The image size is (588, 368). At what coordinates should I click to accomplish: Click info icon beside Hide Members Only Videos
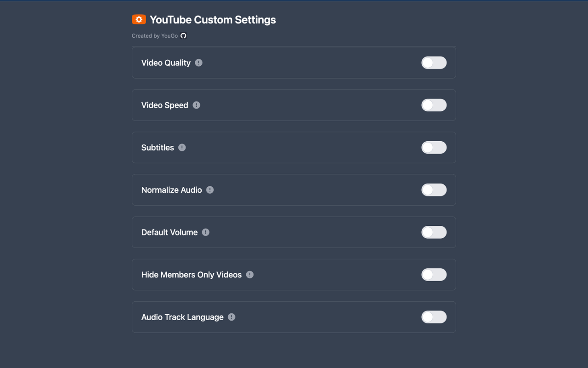pos(250,275)
